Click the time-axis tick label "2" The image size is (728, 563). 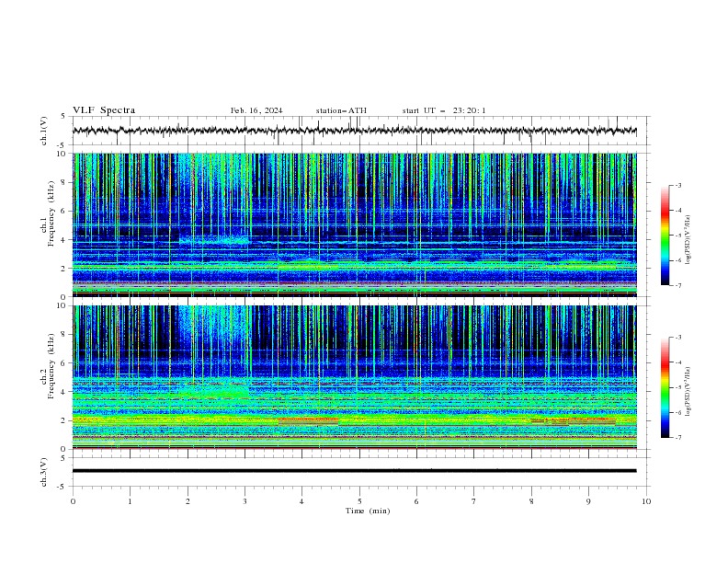tap(188, 501)
